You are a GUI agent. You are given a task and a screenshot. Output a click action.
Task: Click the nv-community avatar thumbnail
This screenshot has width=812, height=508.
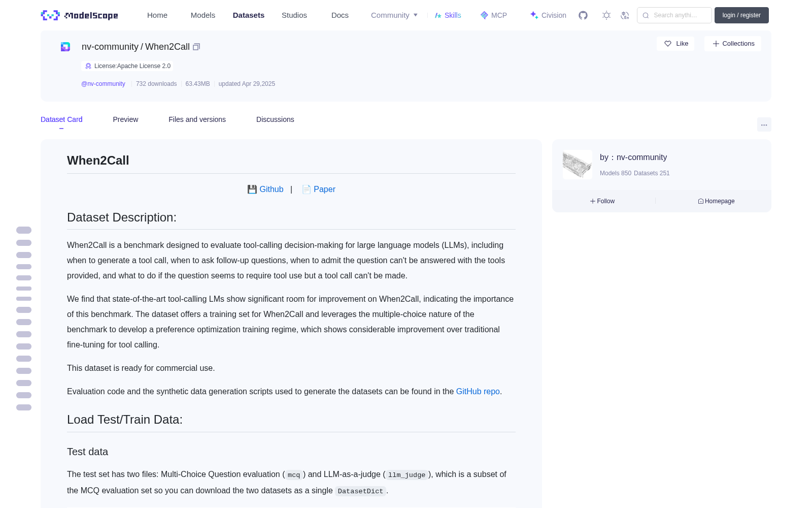578,165
